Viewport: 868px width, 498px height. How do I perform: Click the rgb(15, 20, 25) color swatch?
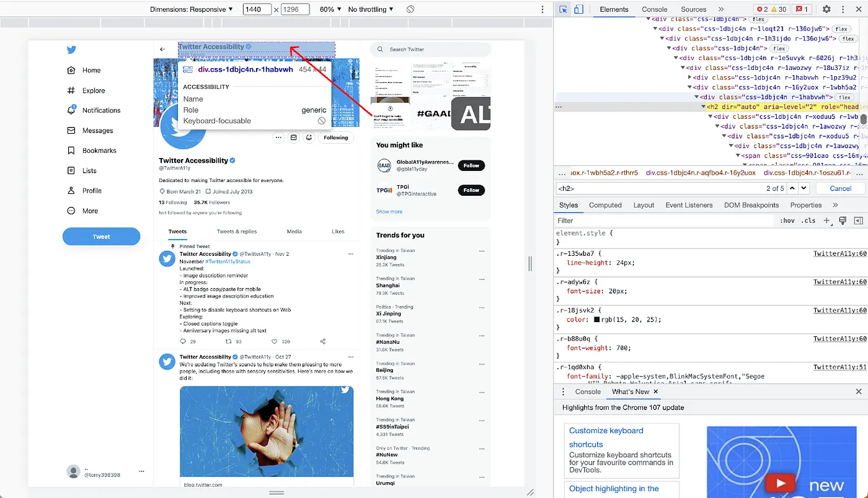click(x=596, y=320)
